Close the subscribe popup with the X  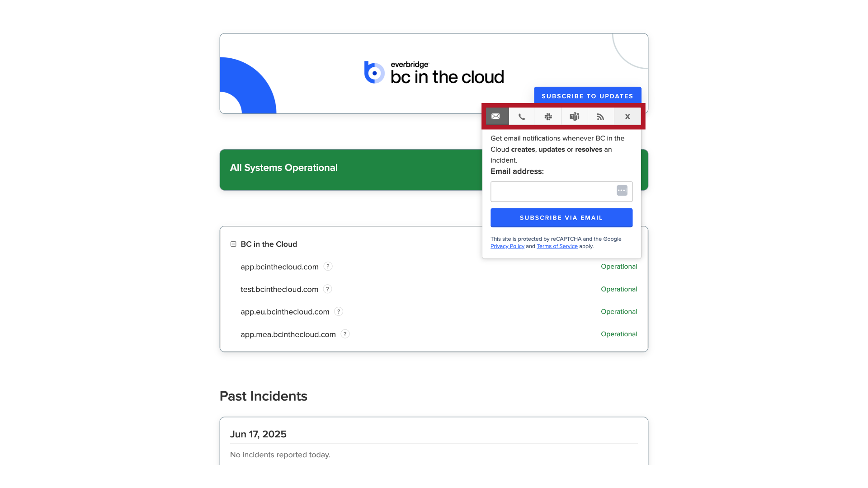pos(627,117)
